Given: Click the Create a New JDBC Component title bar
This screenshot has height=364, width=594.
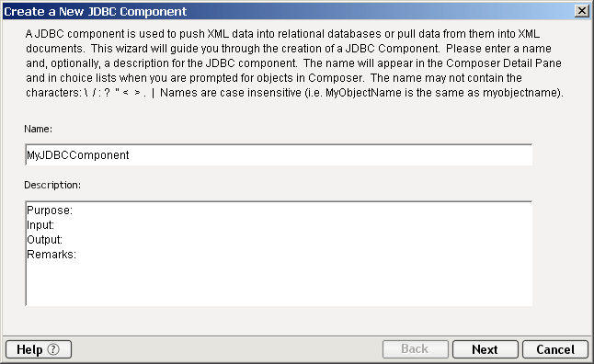Looking at the screenshot, I should 288,11.
